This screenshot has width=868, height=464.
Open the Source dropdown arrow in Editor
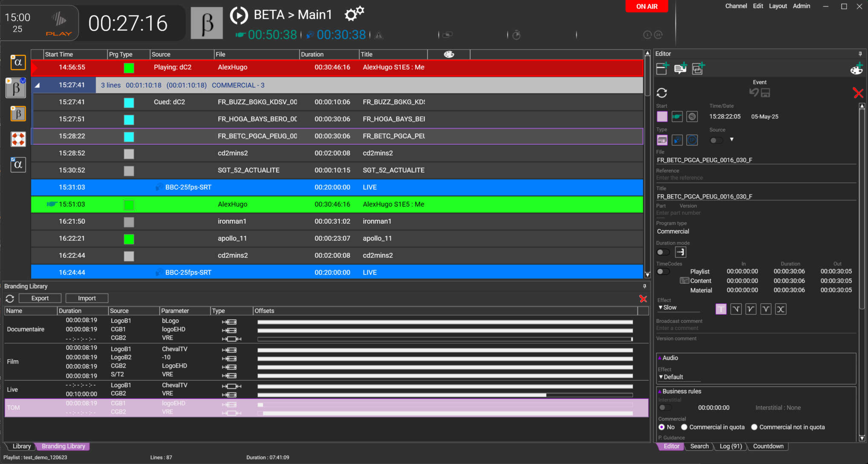(x=732, y=139)
